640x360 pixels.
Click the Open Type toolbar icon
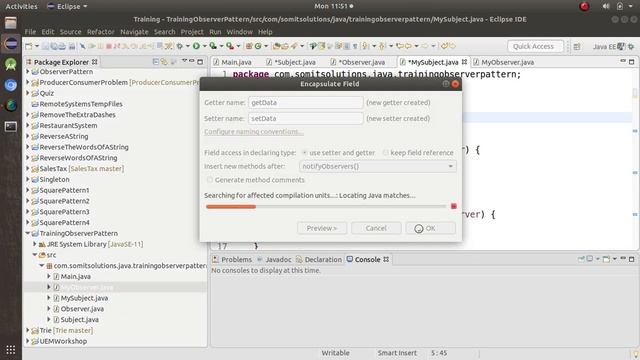point(276,46)
